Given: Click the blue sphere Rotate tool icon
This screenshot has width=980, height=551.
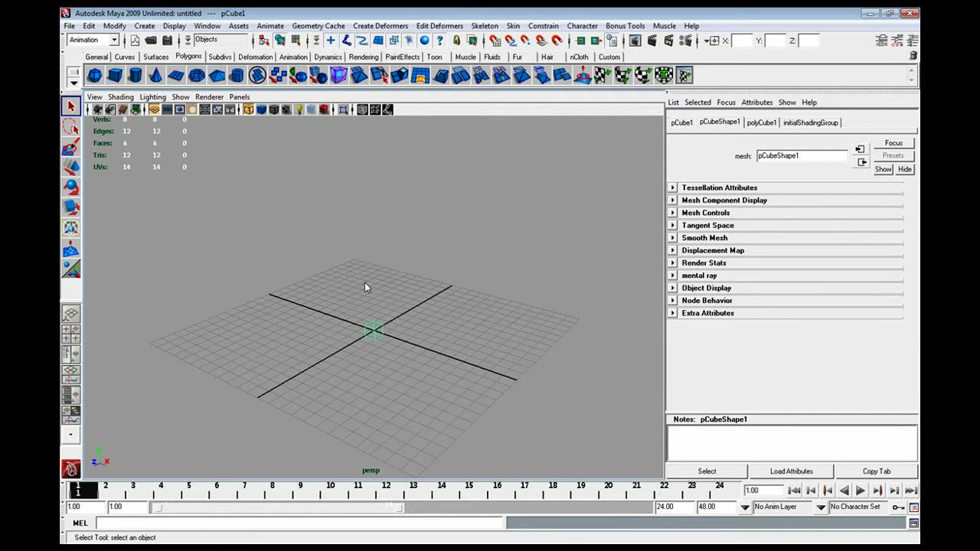Looking at the screenshot, I should pos(71,187).
